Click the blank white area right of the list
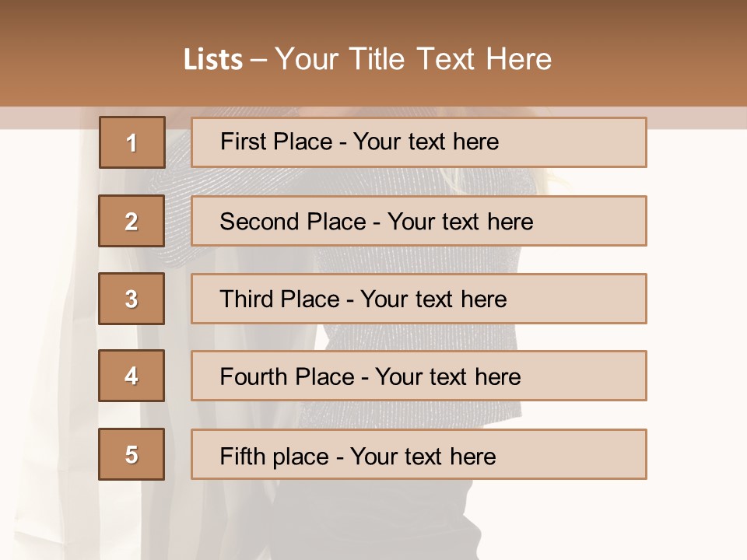The width and height of the screenshot is (747, 560). [696, 311]
